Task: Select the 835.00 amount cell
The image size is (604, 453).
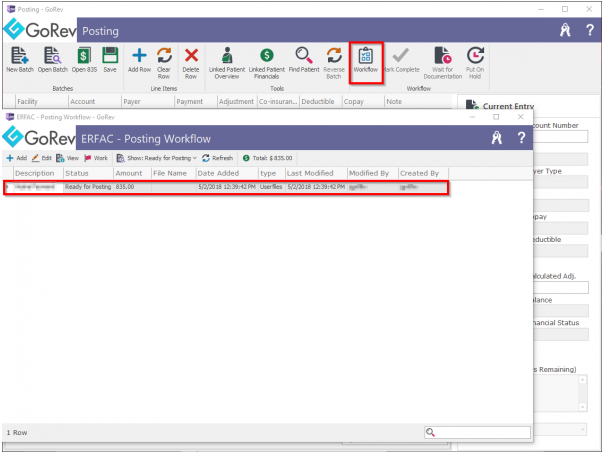Action: 133,187
